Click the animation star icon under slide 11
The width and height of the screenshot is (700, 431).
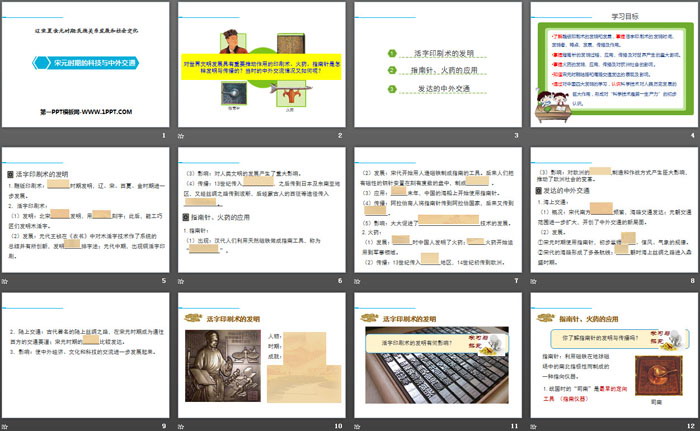[357, 427]
